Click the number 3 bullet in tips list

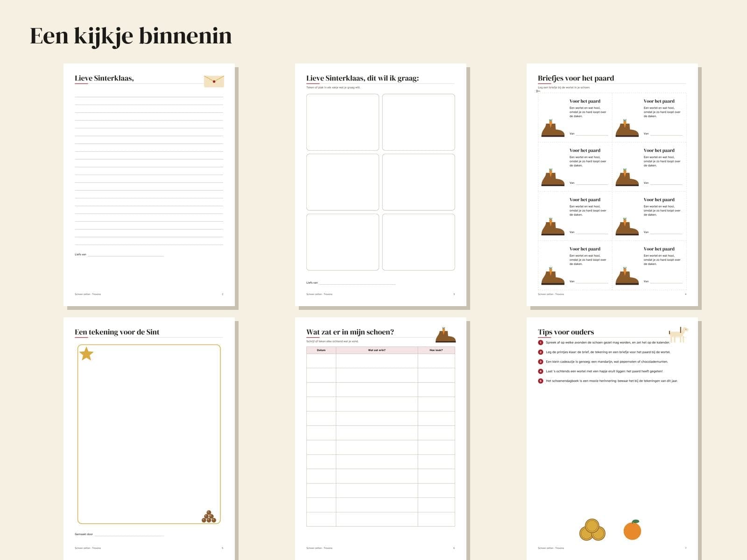541,362
